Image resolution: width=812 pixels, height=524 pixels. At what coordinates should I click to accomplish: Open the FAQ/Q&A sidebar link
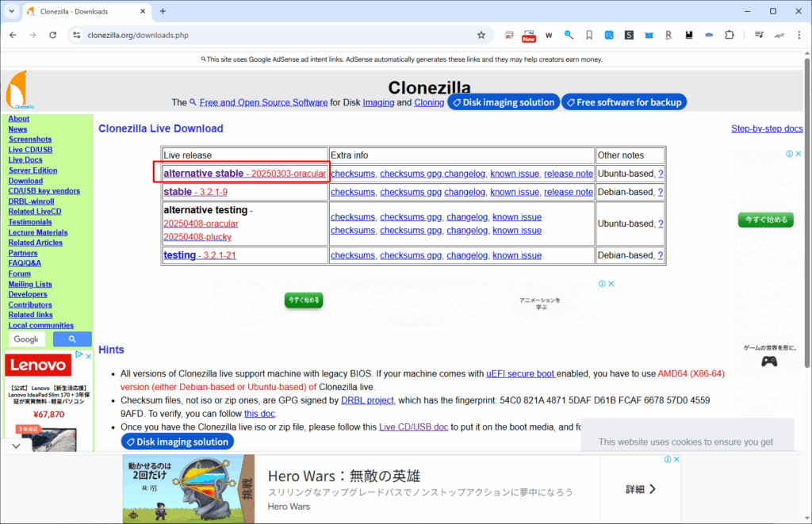click(25, 263)
